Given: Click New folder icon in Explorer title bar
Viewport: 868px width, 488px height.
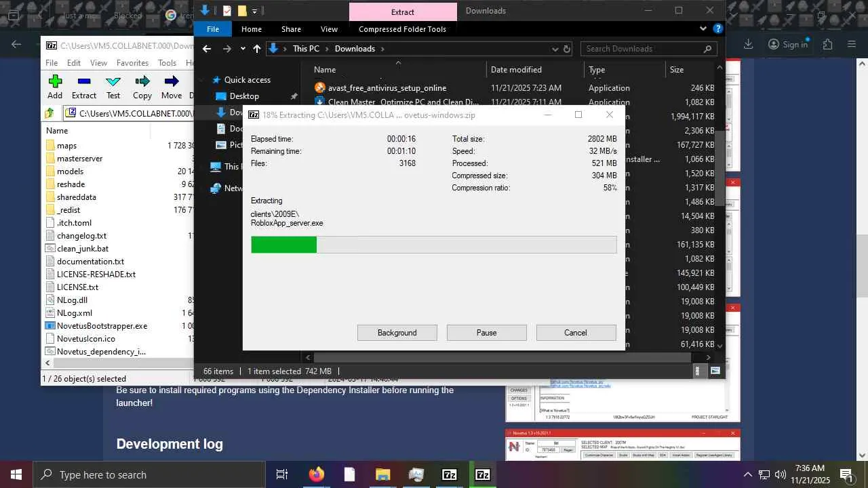Looking at the screenshot, I should pyautogui.click(x=242, y=11).
